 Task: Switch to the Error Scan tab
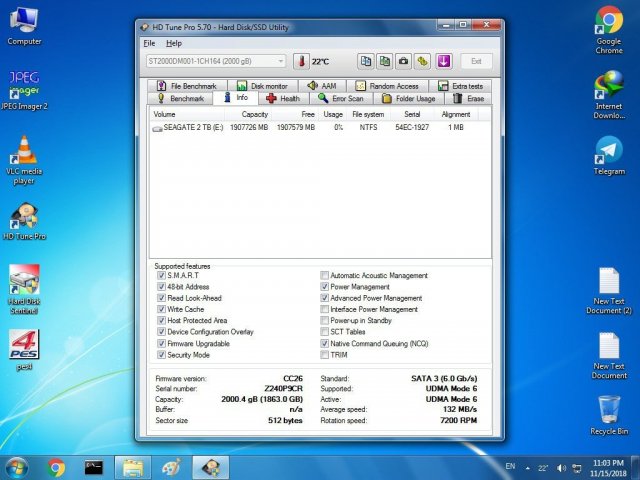[340, 99]
